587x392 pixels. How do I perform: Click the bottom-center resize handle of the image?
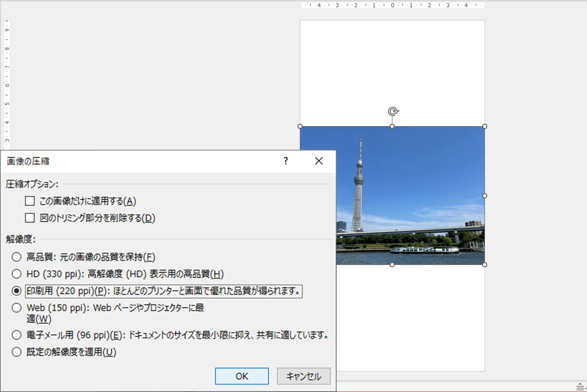392,265
